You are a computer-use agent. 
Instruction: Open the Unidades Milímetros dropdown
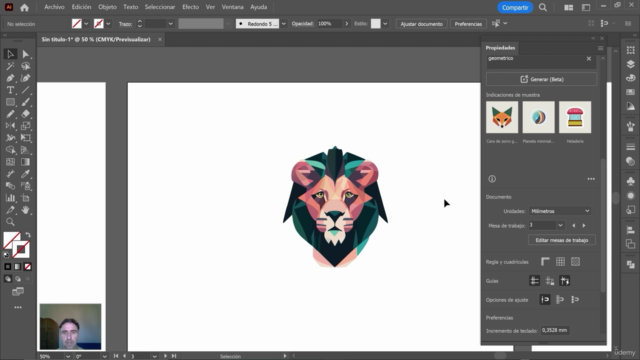point(560,211)
